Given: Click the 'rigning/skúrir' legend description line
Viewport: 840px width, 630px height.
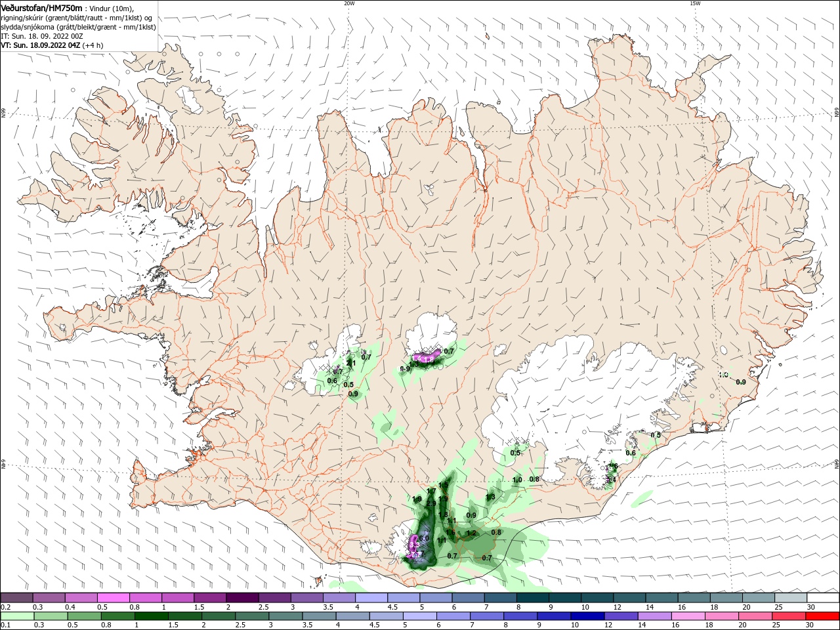Looking at the screenshot, I should (x=77, y=18).
